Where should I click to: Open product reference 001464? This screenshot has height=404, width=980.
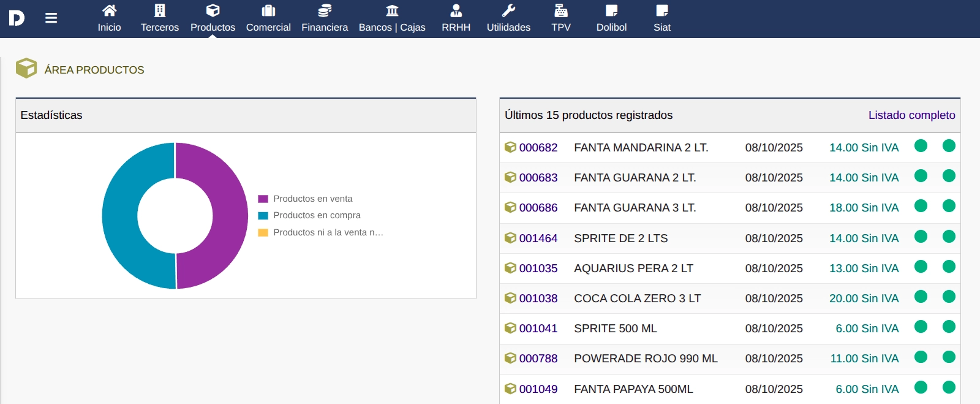click(x=538, y=238)
